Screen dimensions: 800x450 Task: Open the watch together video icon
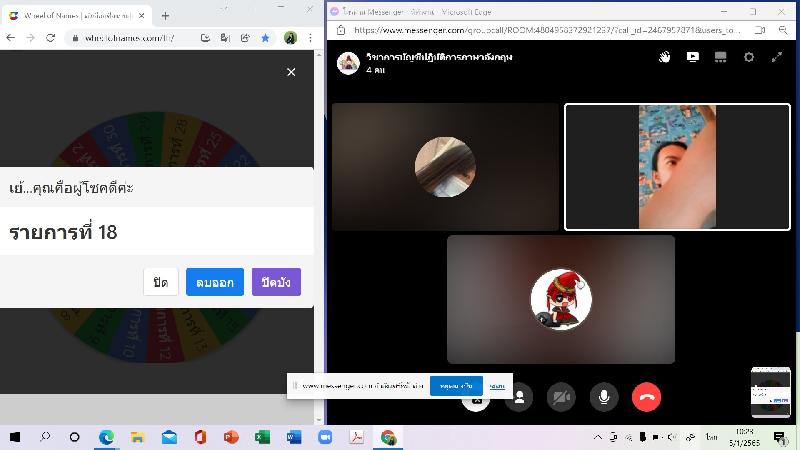[692, 58]
